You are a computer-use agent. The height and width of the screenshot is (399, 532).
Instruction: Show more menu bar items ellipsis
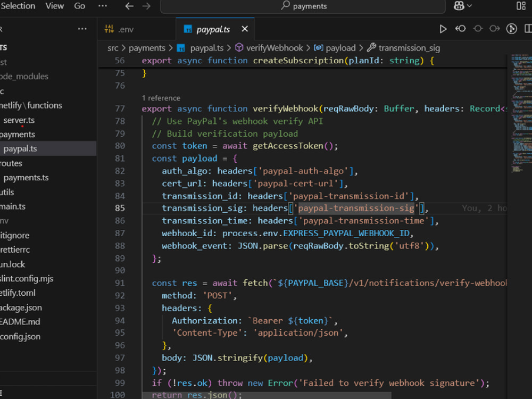pyautogui.click(x=103, y=6)
